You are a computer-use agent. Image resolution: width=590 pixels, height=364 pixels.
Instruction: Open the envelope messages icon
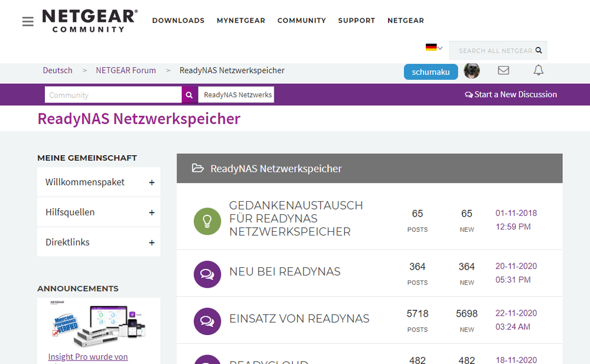(x=503, y=70)
